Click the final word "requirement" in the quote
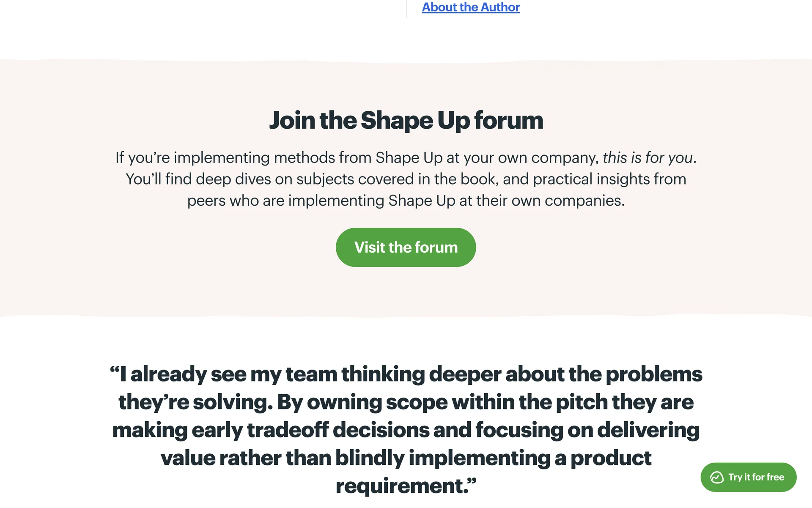The width and height of the screenshot is (812, 508). pyautogui.click(x=402, y=486)
